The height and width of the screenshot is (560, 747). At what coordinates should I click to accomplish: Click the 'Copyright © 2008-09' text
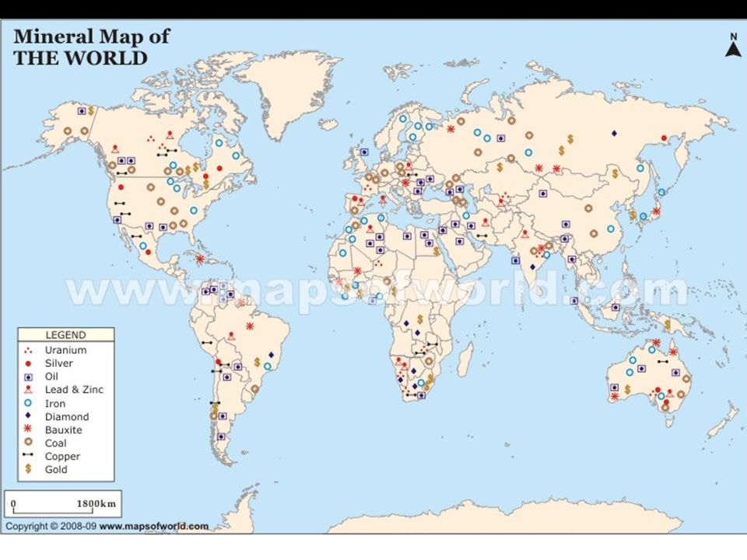coord(51,527)
